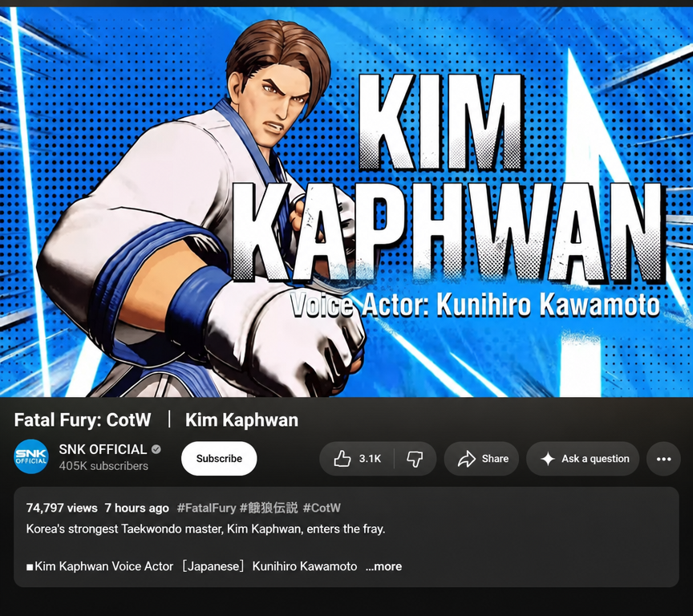693x616 pixels.
Task: Subscribe to the SNK OFFICIAL channel
Action: click(x=219, y=459)
